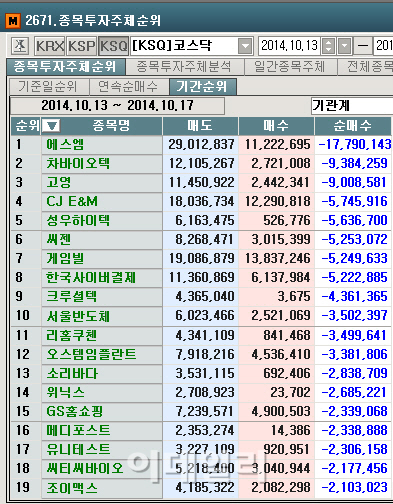Select the 연속순매수 sub-tab
This screenshot has width=393, height=504.
coord(128,87)
